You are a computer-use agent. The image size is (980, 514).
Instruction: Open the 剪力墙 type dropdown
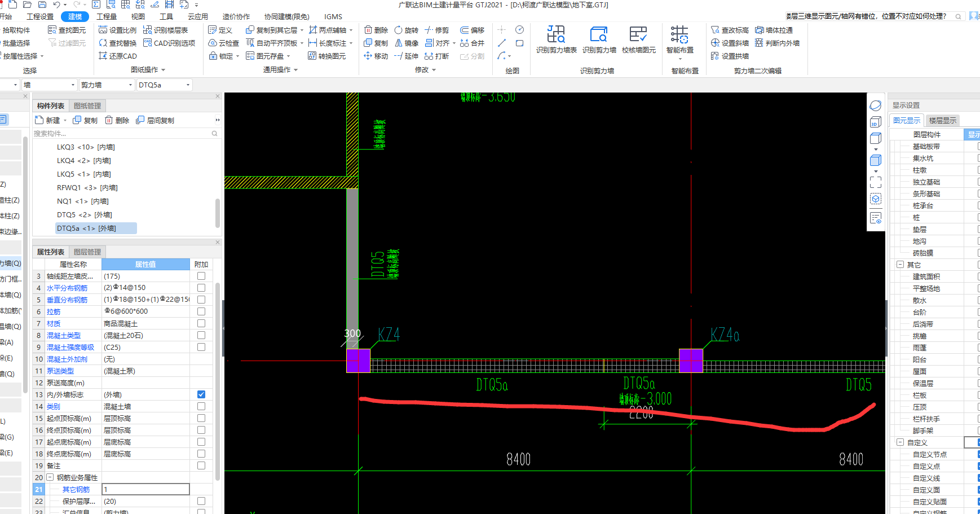click(x=131, y=85)
